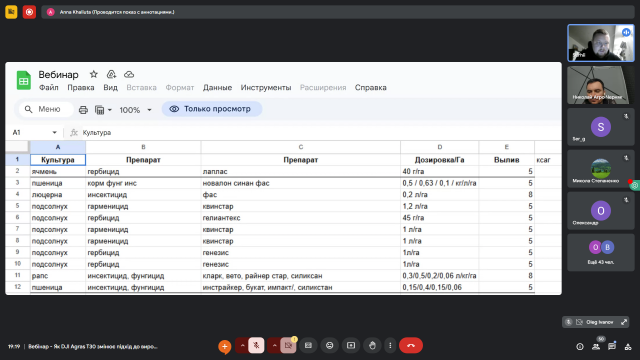Click the print icon in the toolbar
The height and width of the screenshot is (360, 640).
pyautogui.click(x=83, y=109)
